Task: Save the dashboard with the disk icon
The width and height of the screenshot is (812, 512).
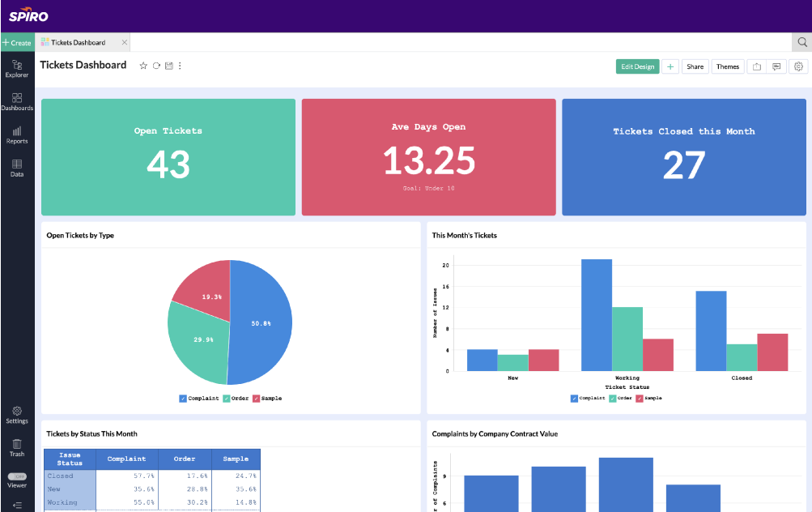Action: [169, 66]
